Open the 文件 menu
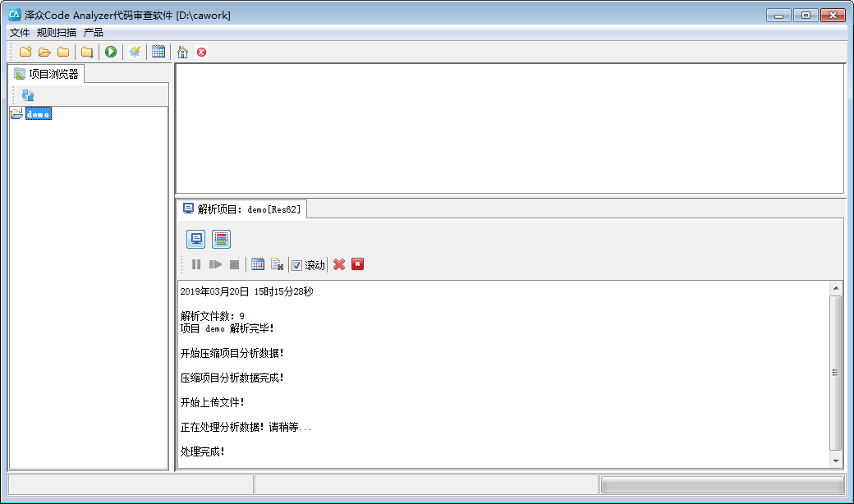The image size is (854, 504). coord(20,33)
